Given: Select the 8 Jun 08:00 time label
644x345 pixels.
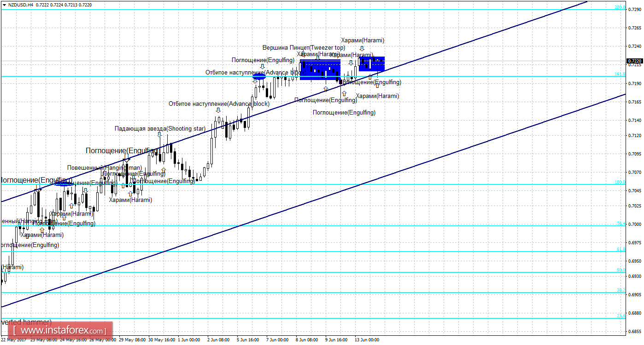Looking at the screenshot, I should tap(307, 340).
